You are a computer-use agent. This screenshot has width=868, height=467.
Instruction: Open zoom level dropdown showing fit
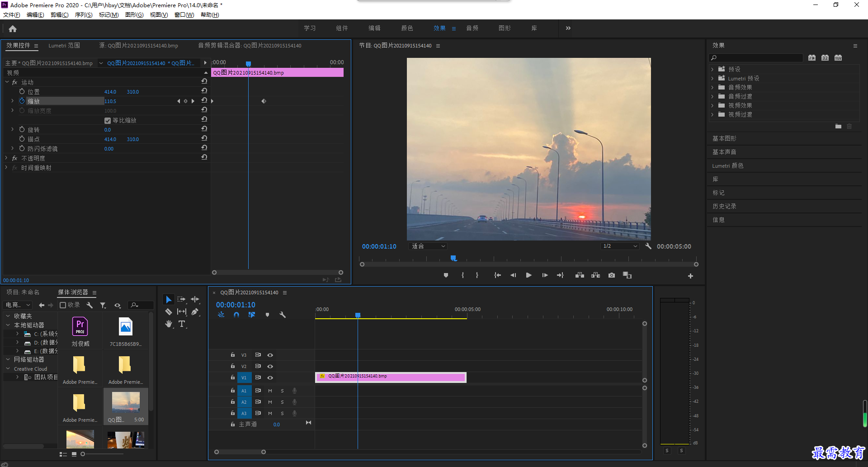point(428,246)
